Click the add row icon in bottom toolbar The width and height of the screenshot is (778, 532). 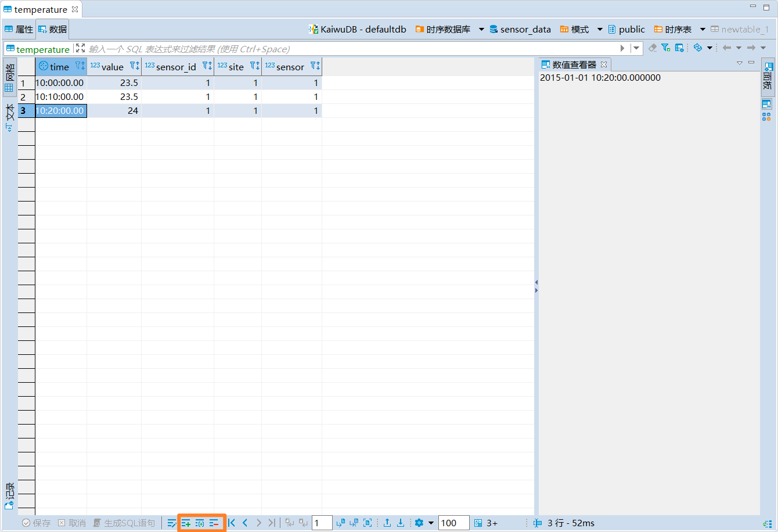point(186,523)
